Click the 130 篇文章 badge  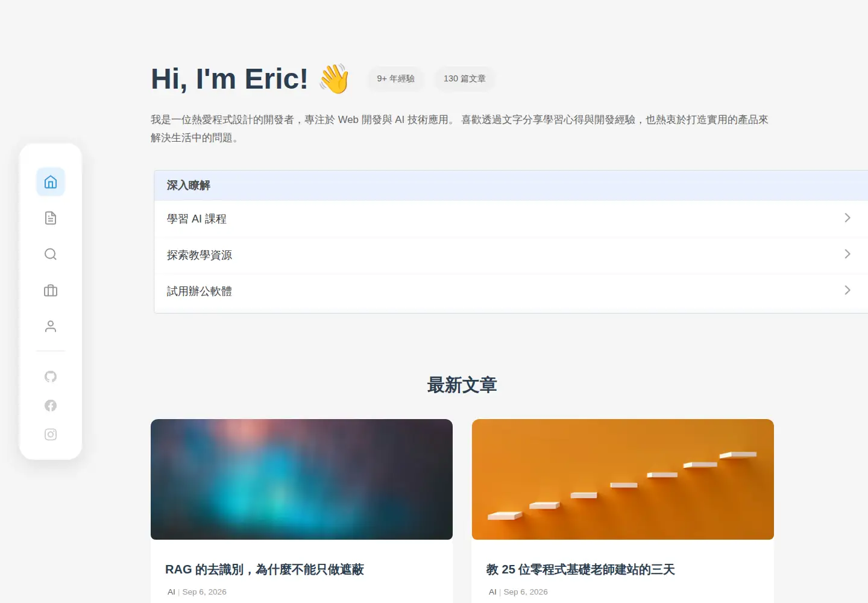465,79
